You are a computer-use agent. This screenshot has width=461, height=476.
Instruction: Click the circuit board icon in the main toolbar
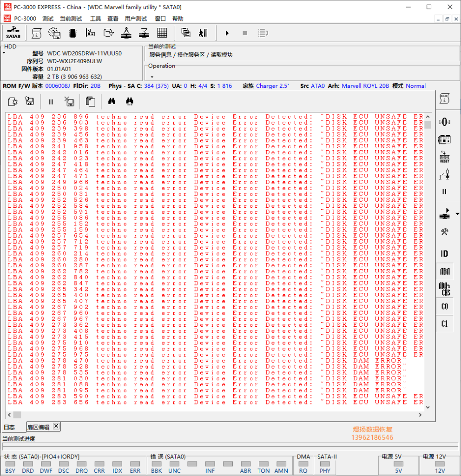click(x=90, y=33)
